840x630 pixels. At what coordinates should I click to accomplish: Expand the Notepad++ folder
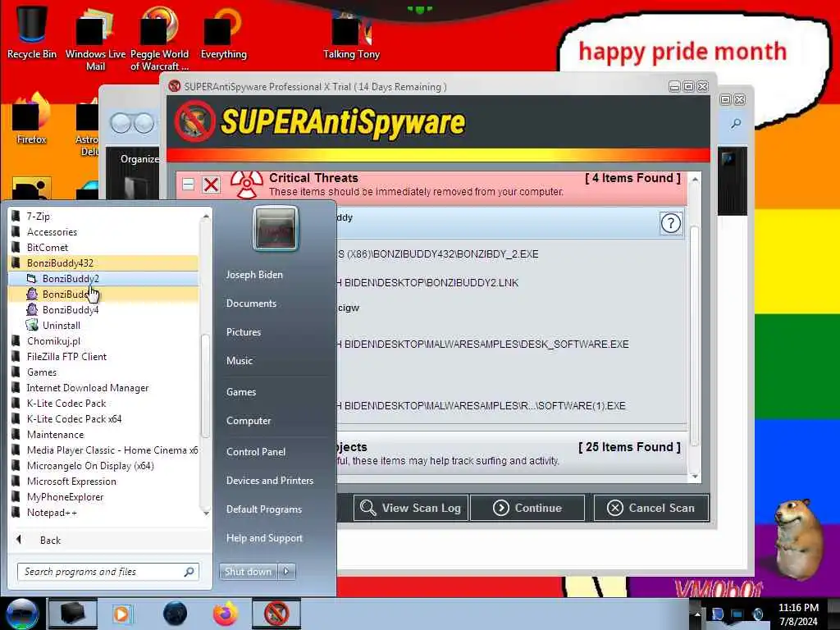tap(103, 513)
